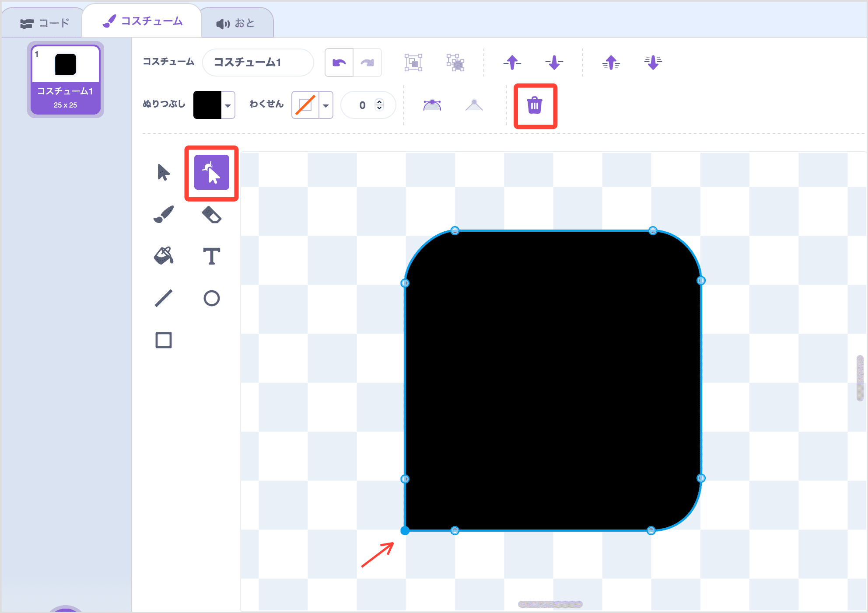Image resolution: width=868 pixels, height=613 pixels.
Task: Select the Circle tool
Action: [x=212, y=298]
